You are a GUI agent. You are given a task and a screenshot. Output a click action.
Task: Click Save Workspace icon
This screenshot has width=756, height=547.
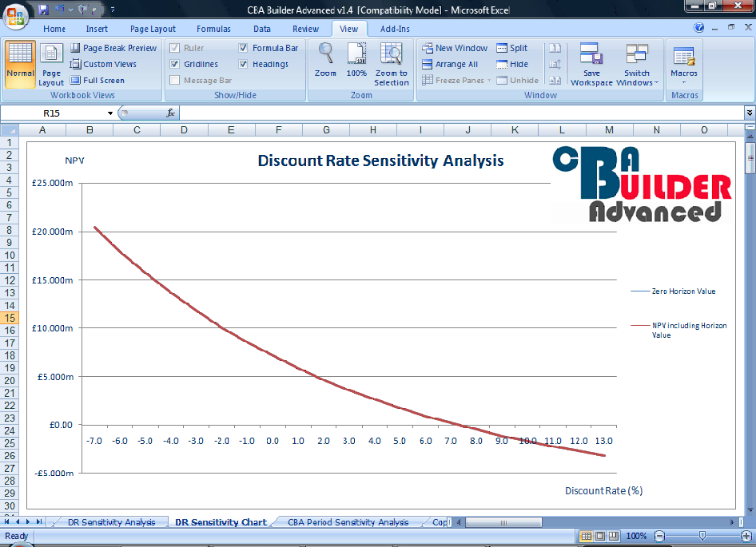point(591,64)
